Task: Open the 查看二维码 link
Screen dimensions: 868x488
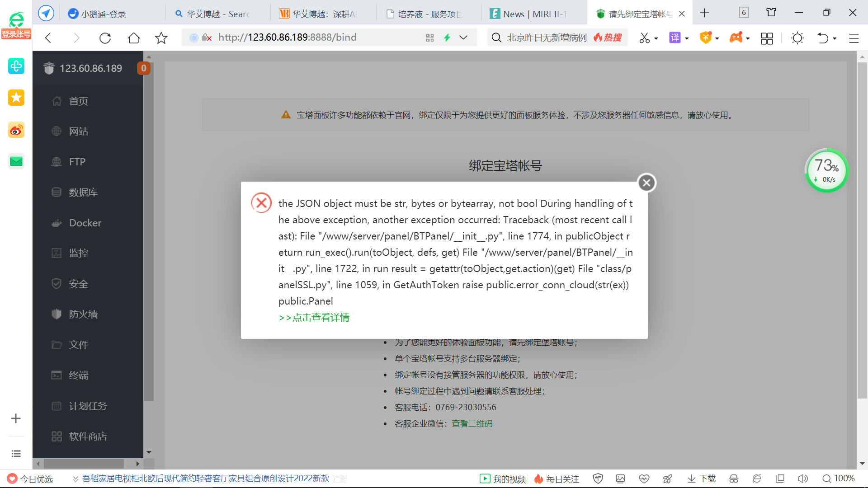Action: [x=472, y=424]
